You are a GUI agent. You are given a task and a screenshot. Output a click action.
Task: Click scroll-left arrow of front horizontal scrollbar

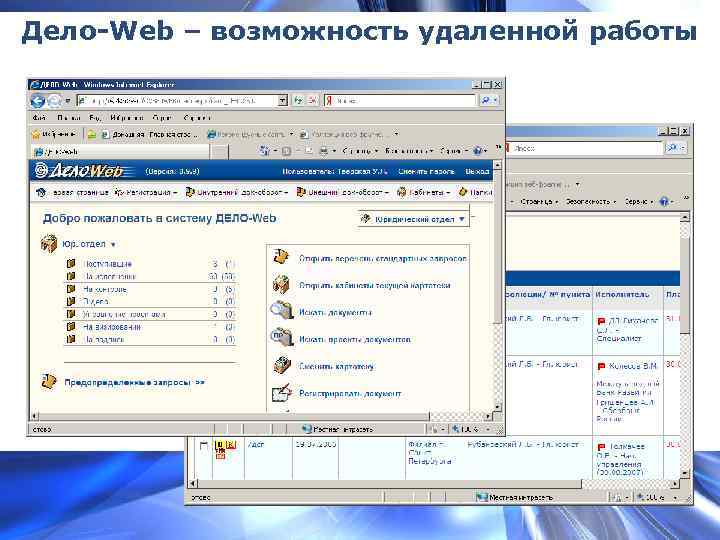click(34, 416)
